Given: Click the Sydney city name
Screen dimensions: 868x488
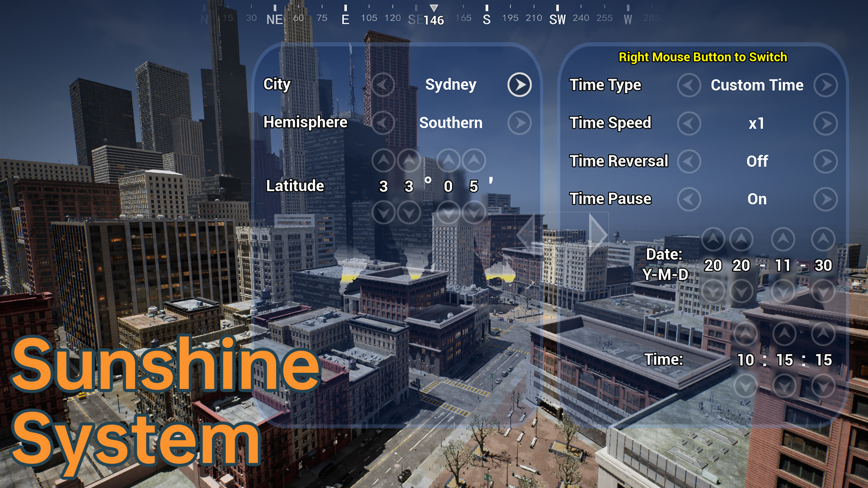Looking at the screenshot, I should pyautogui.click(x=451, y=84).
